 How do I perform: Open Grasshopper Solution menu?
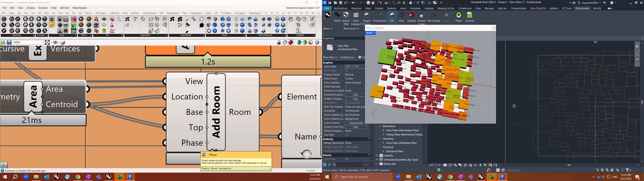(43, 8)
